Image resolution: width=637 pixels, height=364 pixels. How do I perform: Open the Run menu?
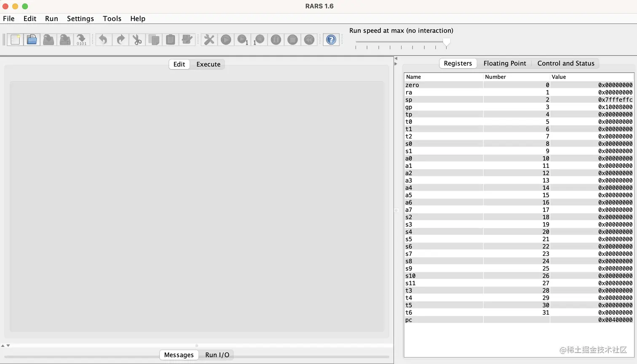point(51,19)
